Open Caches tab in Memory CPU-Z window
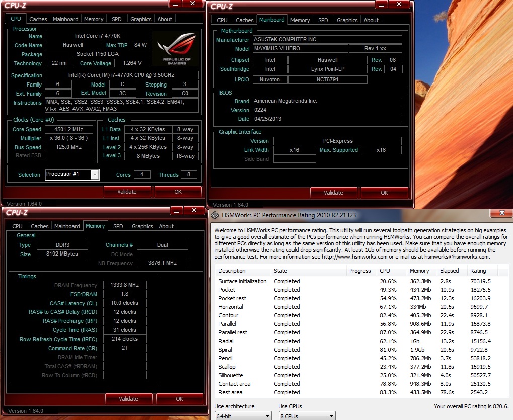The height and width of the screenshot is (420, 513). click(40, 226)
